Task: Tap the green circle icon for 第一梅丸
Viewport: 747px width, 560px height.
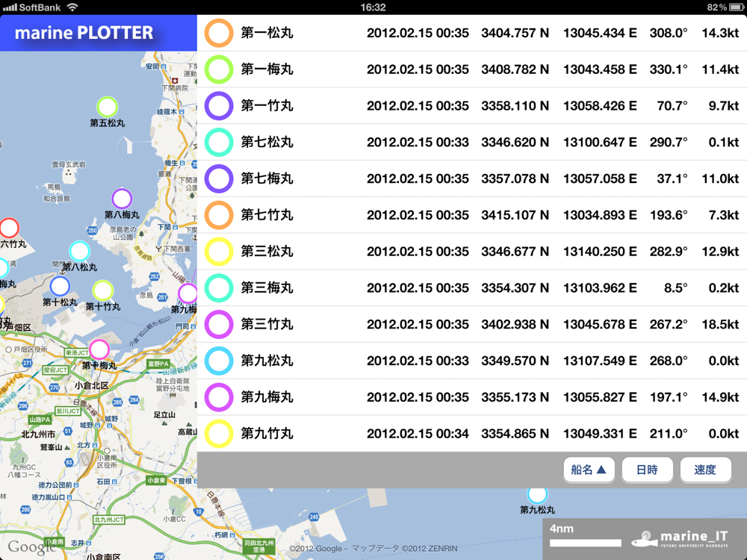Action: (x=219, y=69)
